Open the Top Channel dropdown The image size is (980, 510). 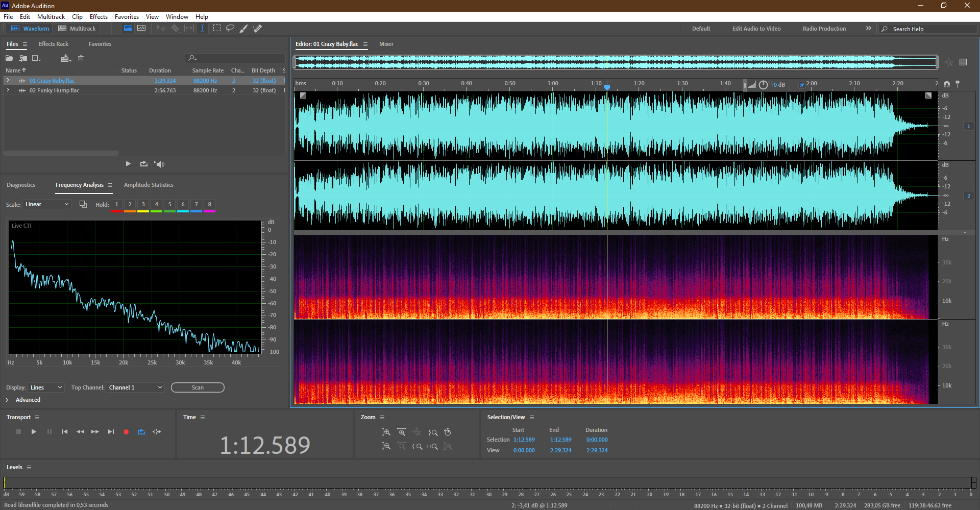(135, 387)
